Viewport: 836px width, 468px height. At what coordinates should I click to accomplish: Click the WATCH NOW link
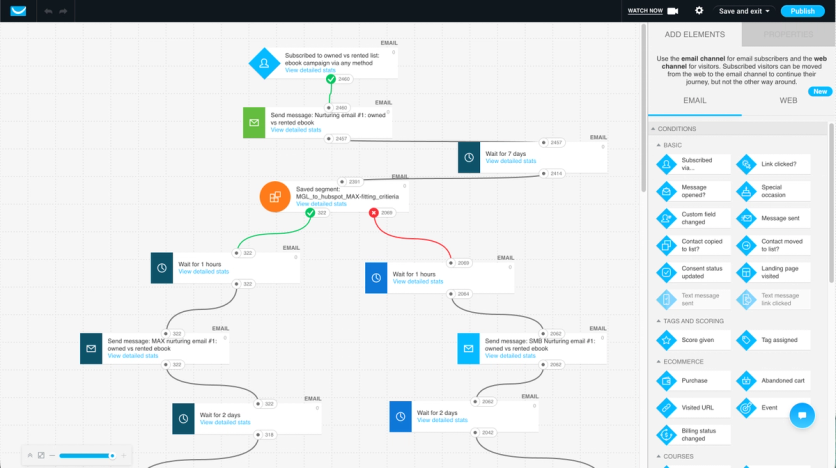pos(645,11)
